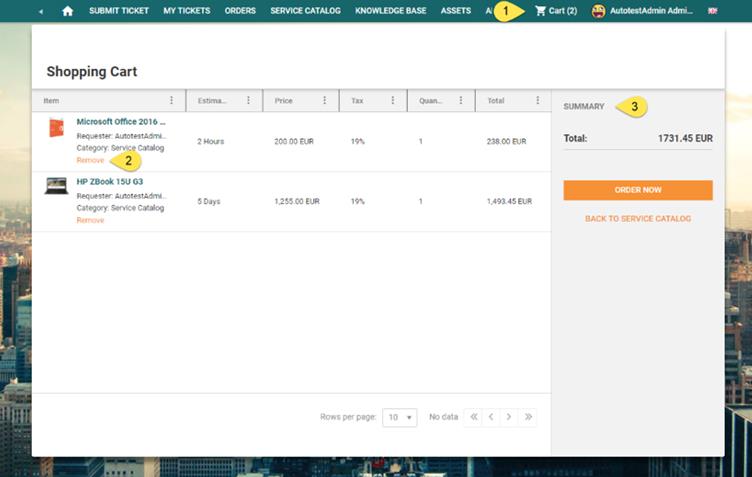Click the user avatar icon
Screen dimensions: 752x477
coord(601,11)
